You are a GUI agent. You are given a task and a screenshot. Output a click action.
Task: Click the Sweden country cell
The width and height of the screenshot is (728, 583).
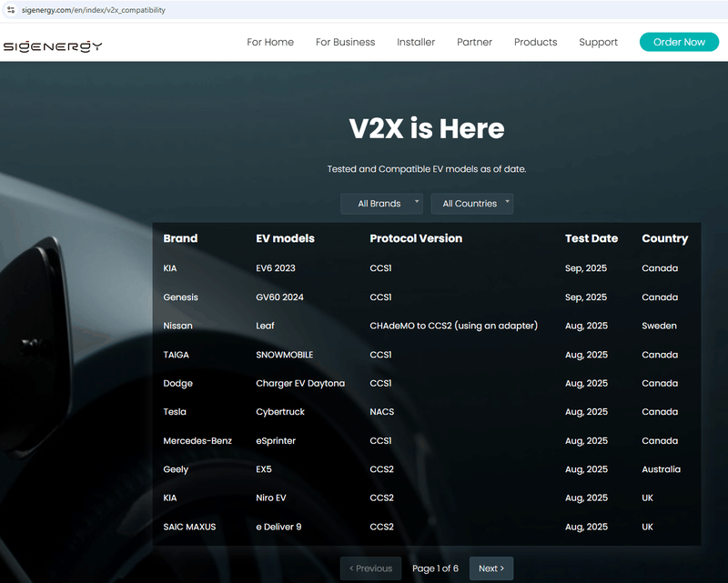coord(659,326)
